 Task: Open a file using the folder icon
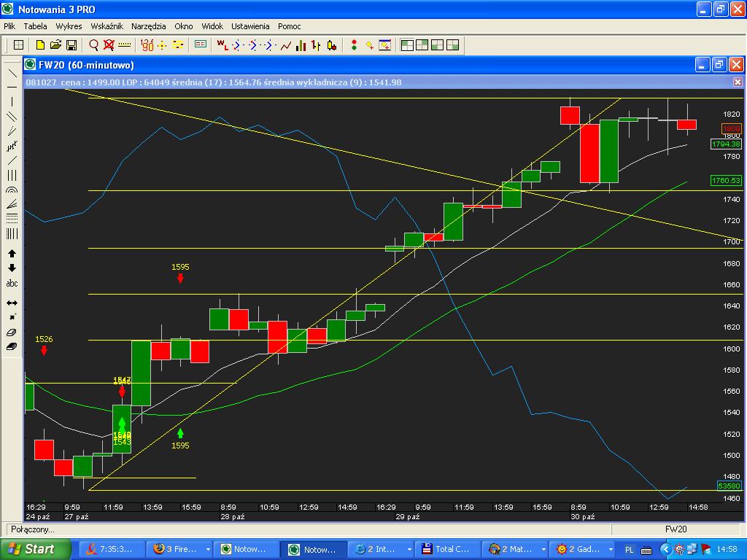pyautogui.click(x=55, y=45)
